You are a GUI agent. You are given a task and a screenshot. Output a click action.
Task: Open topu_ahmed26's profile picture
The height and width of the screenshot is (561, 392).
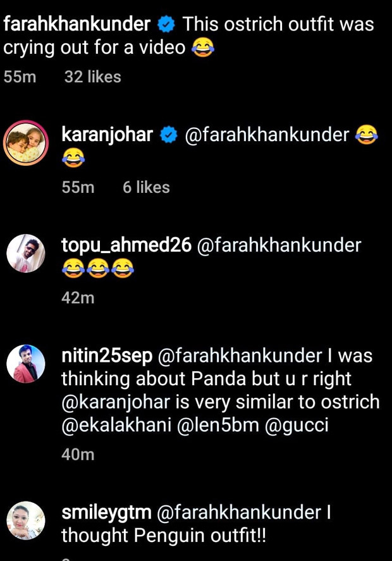26,254
